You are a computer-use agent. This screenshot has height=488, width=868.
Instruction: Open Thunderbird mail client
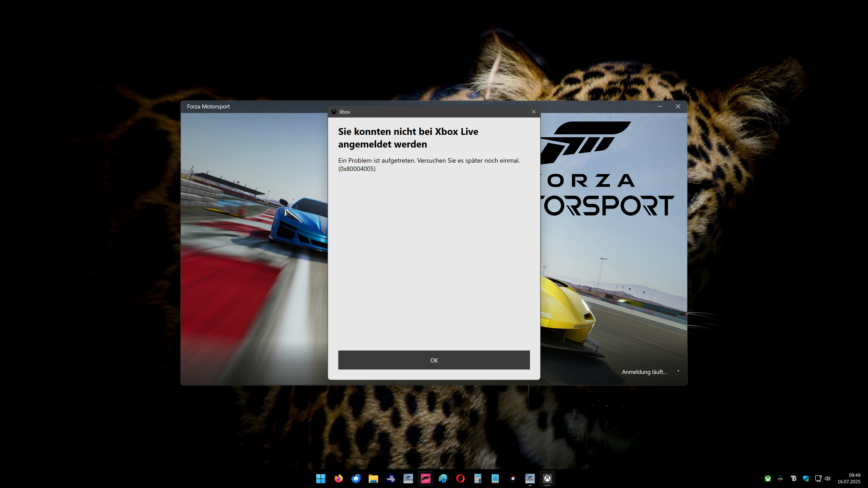coord(356,478)
